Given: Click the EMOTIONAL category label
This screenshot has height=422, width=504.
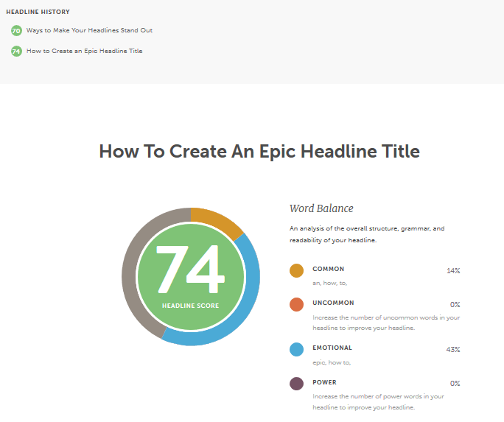Looking at the screenshot, I should tap(332, 348).
